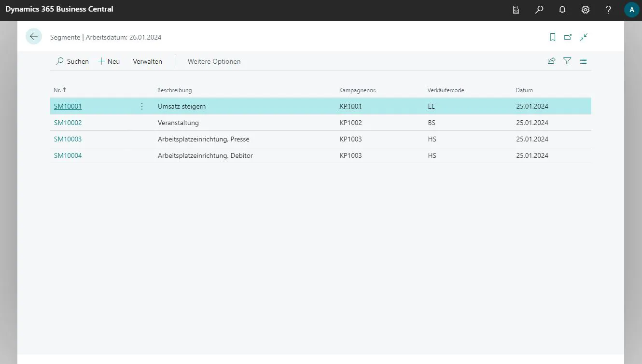Share the list via share icon
The height and width of the screenshot is (364, 642).
pos(551,61)
